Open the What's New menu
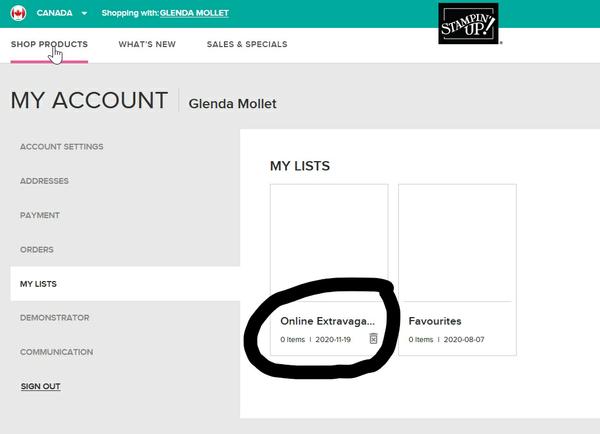 pyautogui.click(x=146, y=44)
